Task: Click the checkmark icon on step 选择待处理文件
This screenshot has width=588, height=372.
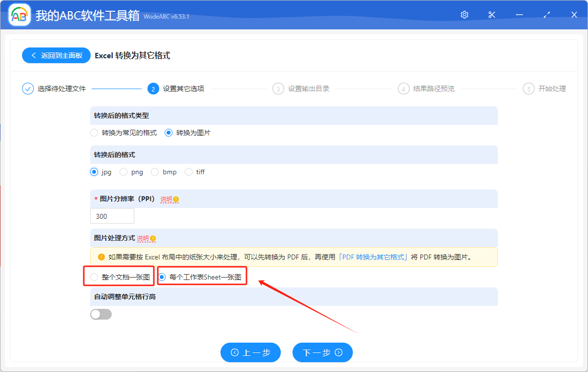Action: tap(27, 89)
